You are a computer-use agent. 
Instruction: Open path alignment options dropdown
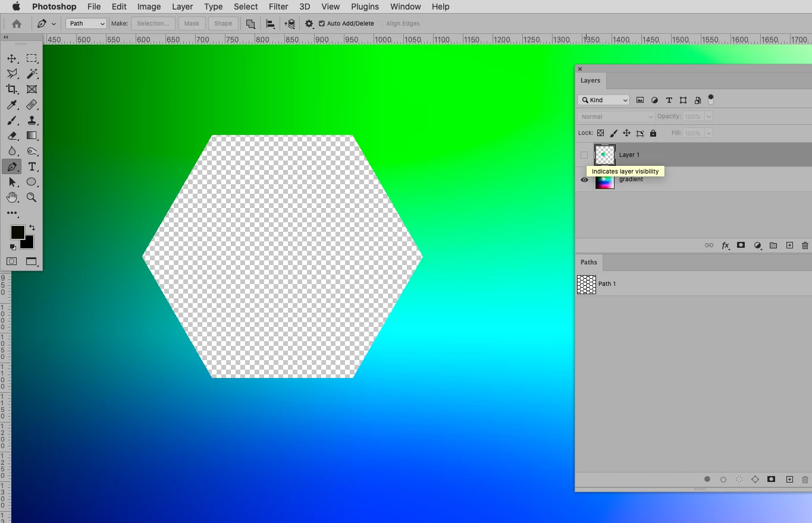[270, 24]
